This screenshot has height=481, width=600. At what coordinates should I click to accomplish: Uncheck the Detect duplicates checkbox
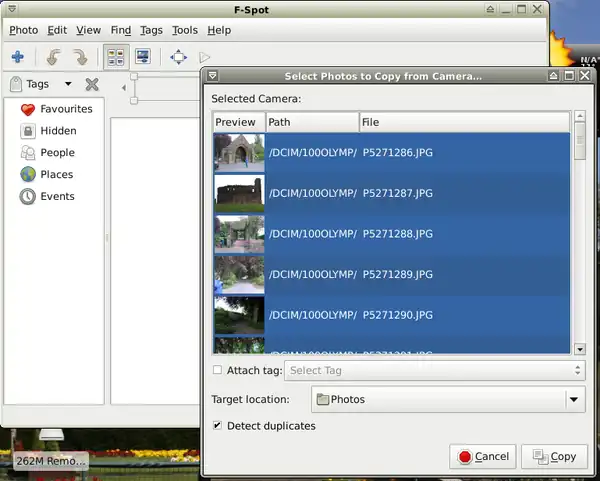pos(218,426)
